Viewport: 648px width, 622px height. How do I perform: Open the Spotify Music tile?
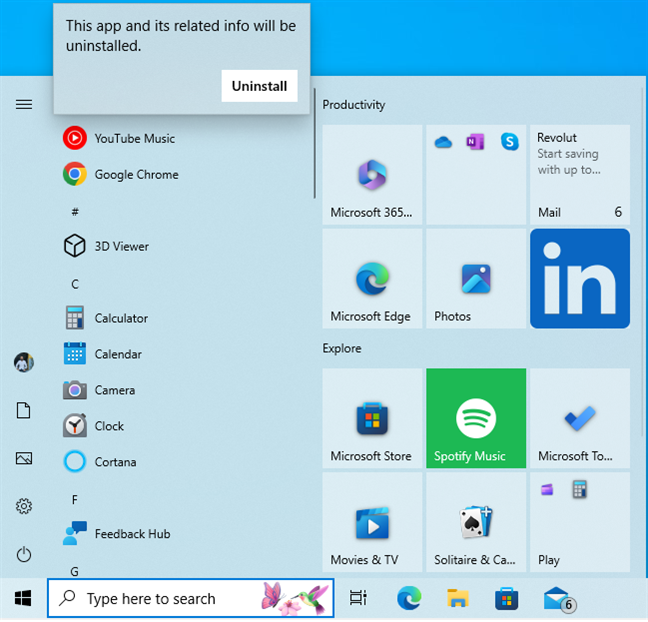(476, 418)
